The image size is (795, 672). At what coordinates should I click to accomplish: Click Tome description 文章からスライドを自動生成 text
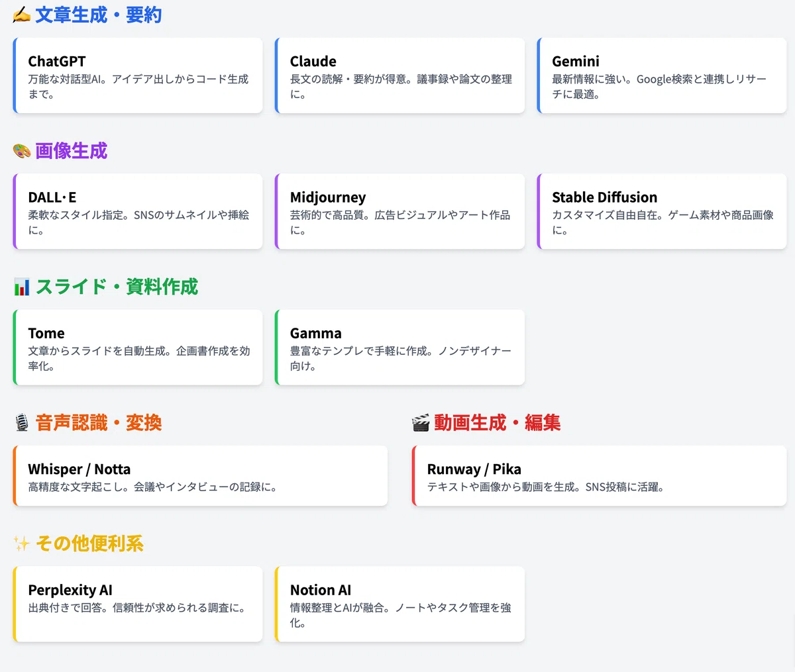click(x=96, y=351)
